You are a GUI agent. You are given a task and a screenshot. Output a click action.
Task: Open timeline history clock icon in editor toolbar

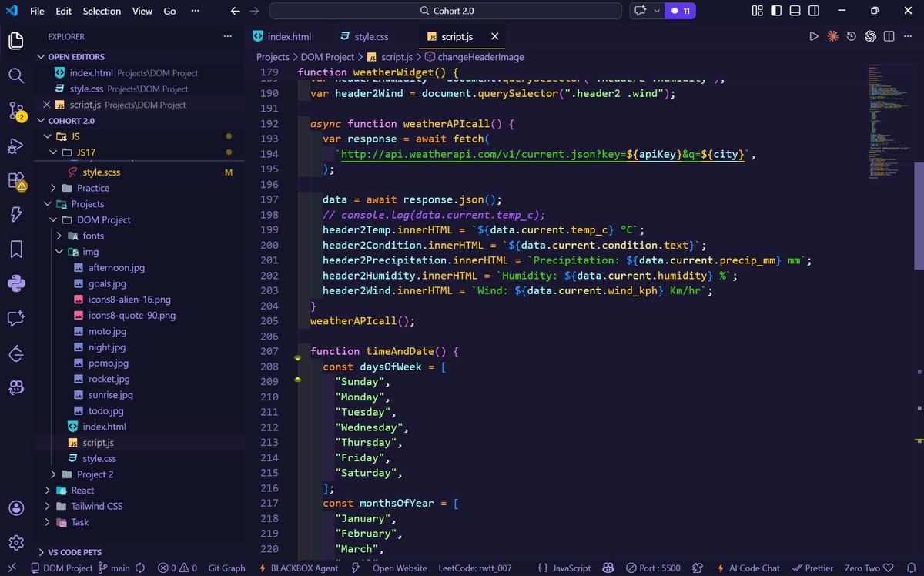(852, 36)
